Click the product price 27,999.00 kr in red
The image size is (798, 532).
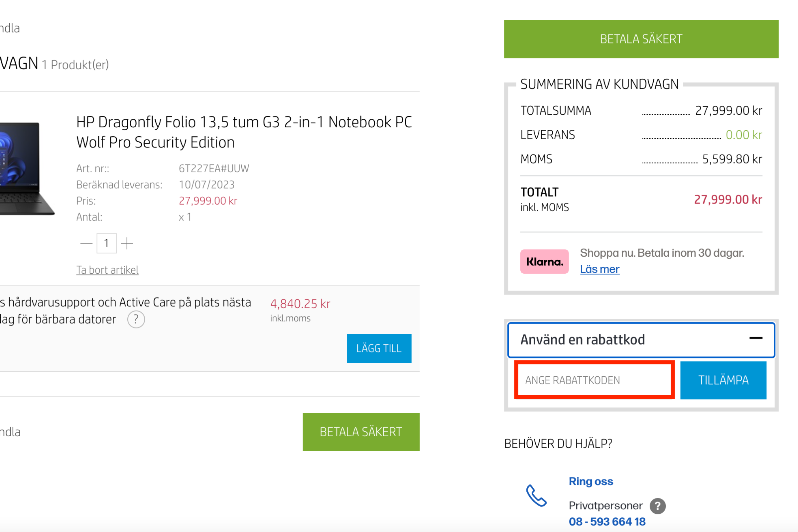pyautogui.click(x=208, y=201)
